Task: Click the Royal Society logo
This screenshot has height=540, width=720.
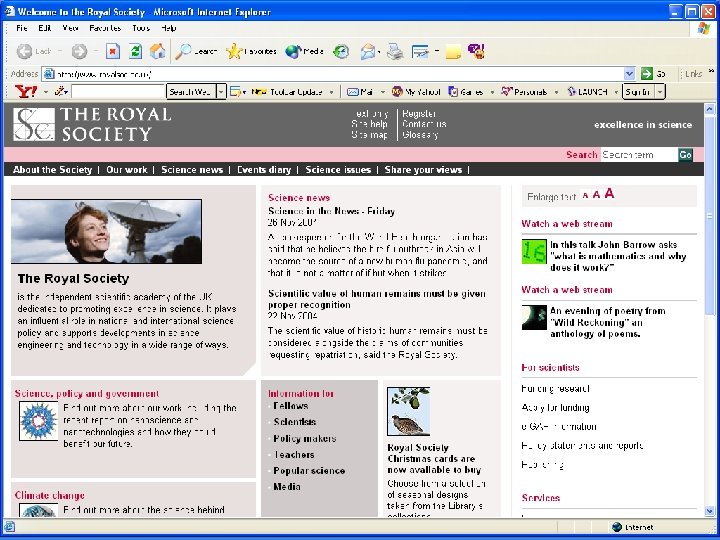Action: (x=92, y=124)
